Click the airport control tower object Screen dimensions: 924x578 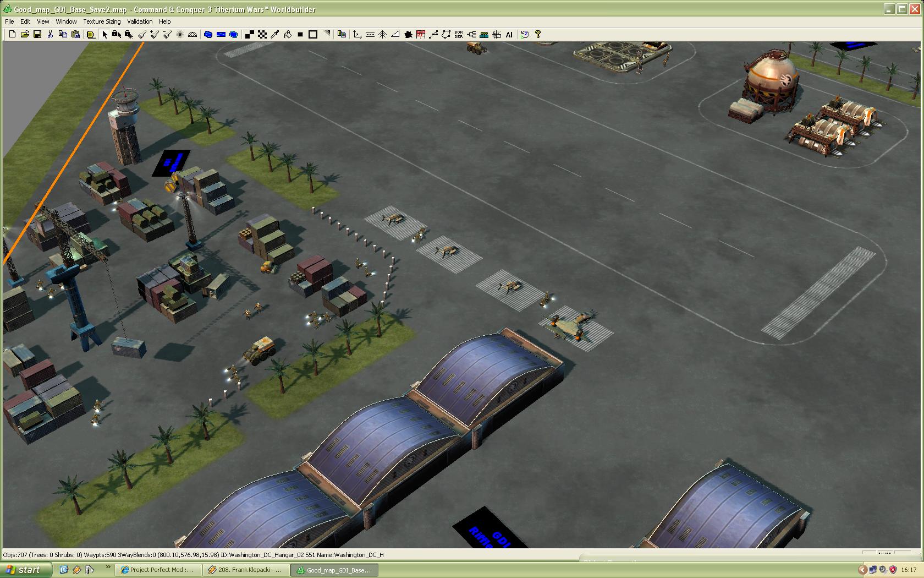[125, 126]
